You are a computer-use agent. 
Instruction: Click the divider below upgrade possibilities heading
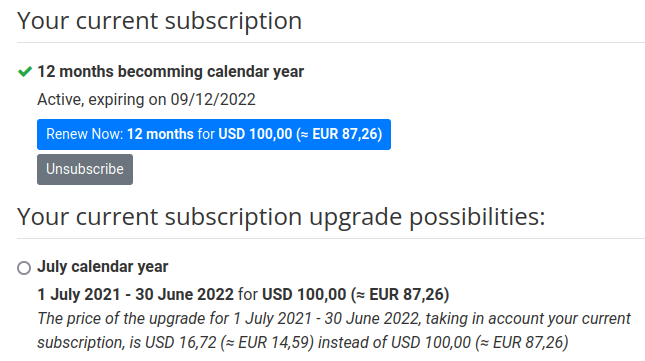pyautogui.click(x=331, y=238)
